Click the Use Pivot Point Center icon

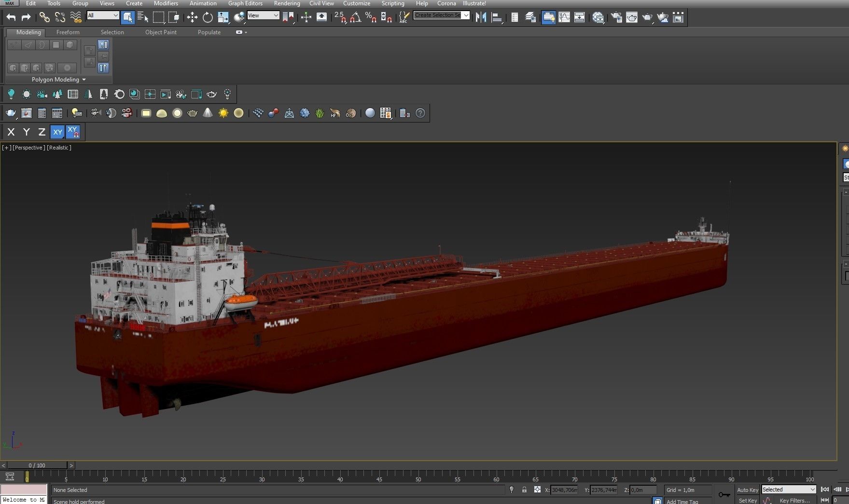(288, 17)
